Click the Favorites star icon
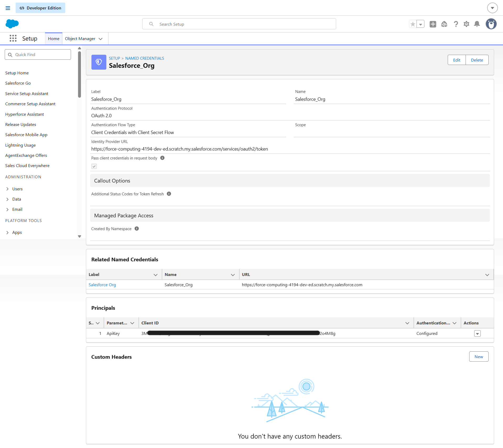The height and width of the screenshot is (448, 503). 413,24
